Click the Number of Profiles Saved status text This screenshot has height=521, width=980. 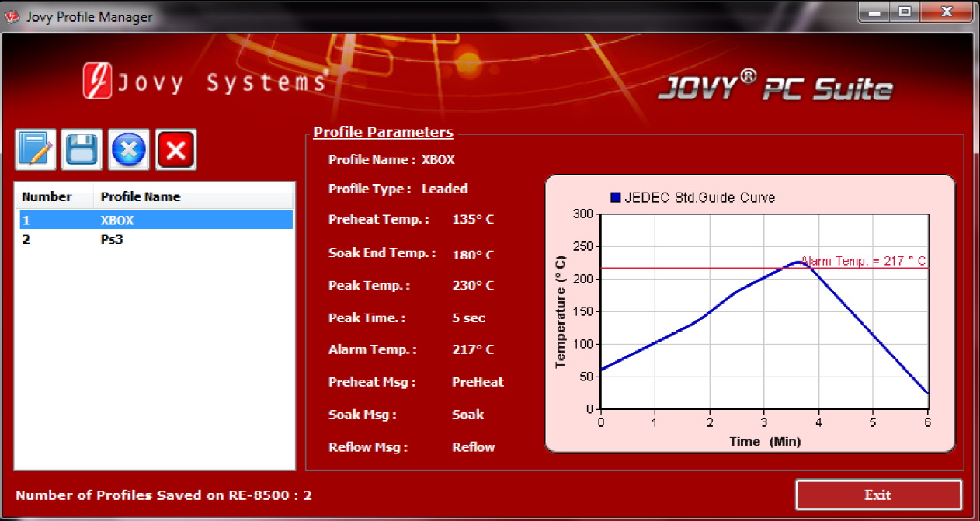164,495
